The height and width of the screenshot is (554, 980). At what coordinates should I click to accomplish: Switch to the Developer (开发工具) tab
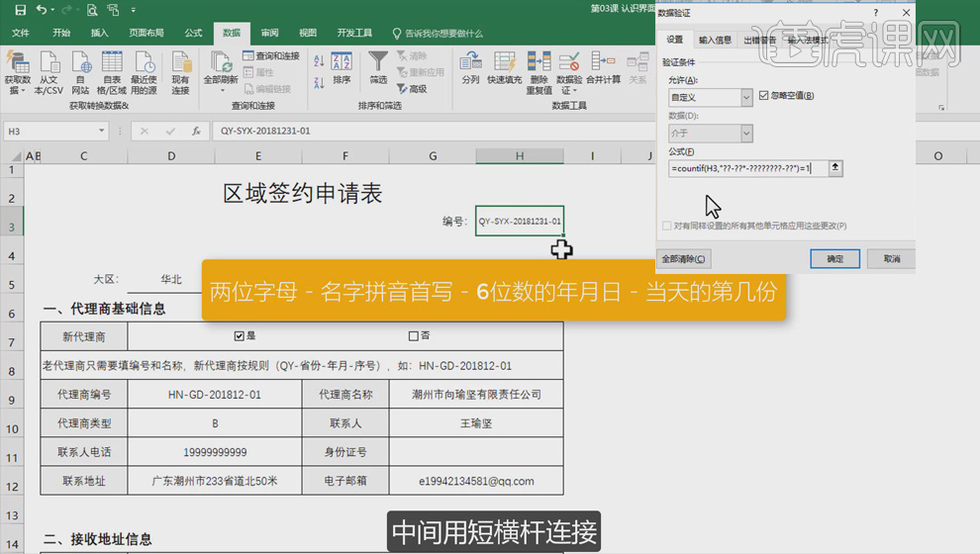[x=354, y=33]
